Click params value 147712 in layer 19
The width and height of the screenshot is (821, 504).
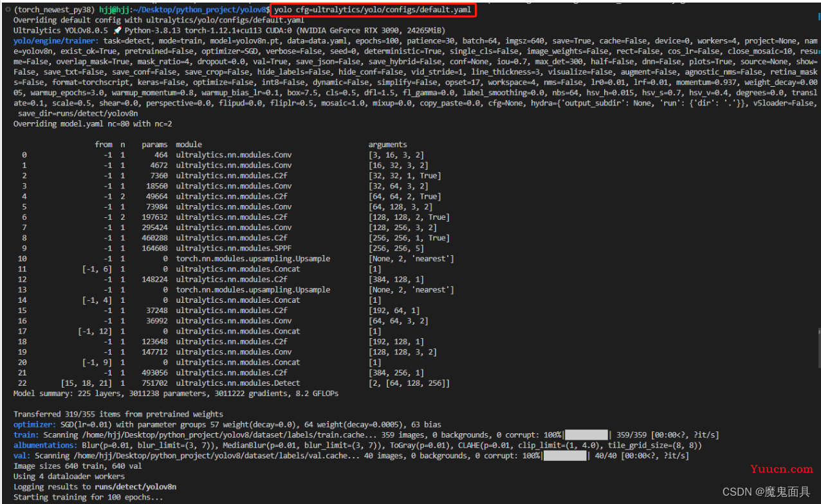[154, 352]
